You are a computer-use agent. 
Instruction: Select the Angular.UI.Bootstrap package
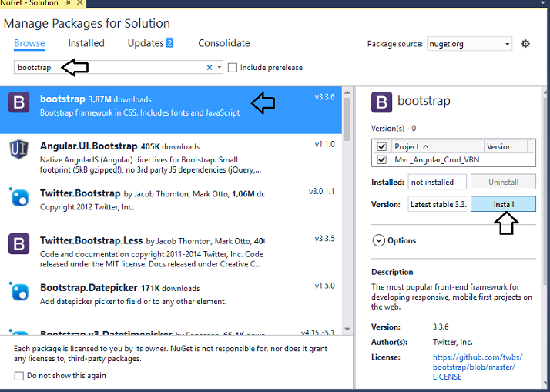(x=171, y=157)
